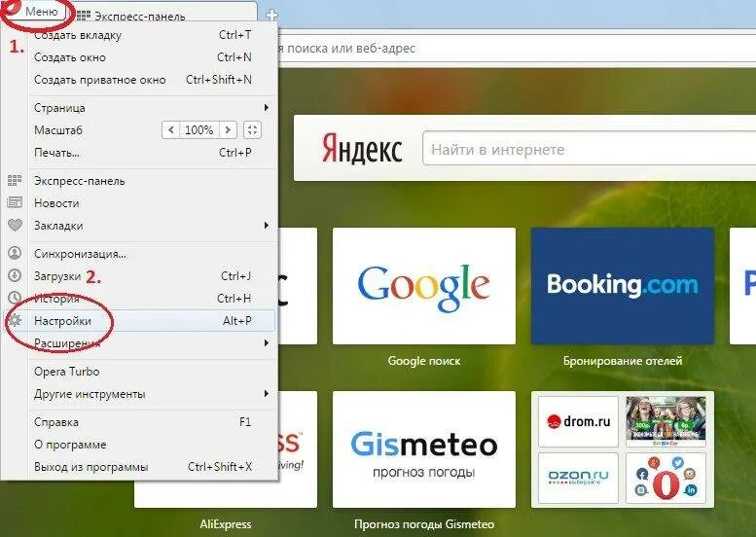
Task: Open the Google speed dial tile
Action: coord(424,286)
